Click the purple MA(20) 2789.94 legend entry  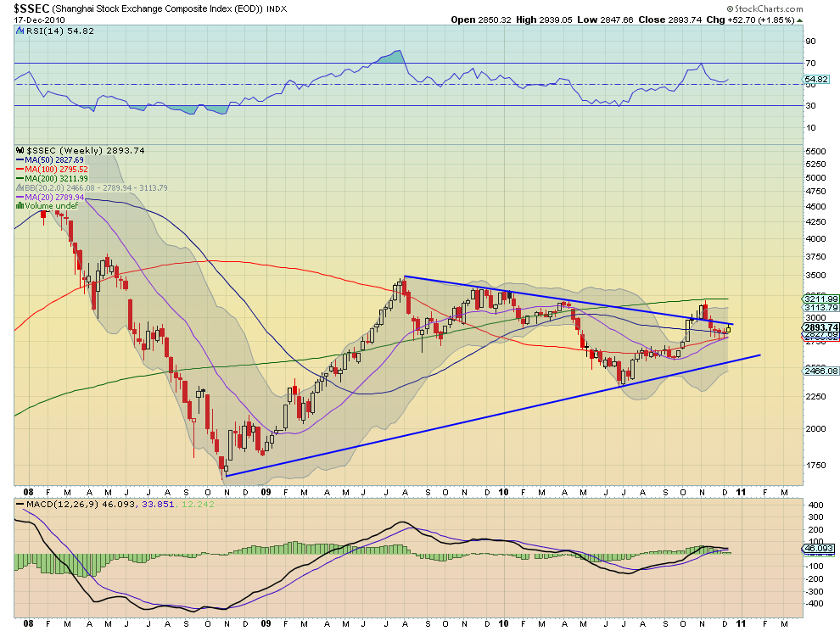[x=50, y=197]
